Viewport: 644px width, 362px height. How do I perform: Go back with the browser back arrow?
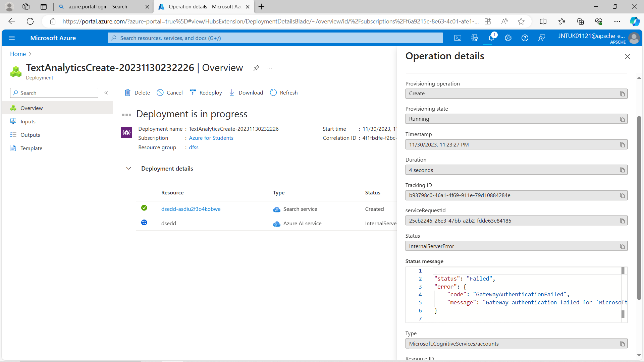(x=12, y=21)
